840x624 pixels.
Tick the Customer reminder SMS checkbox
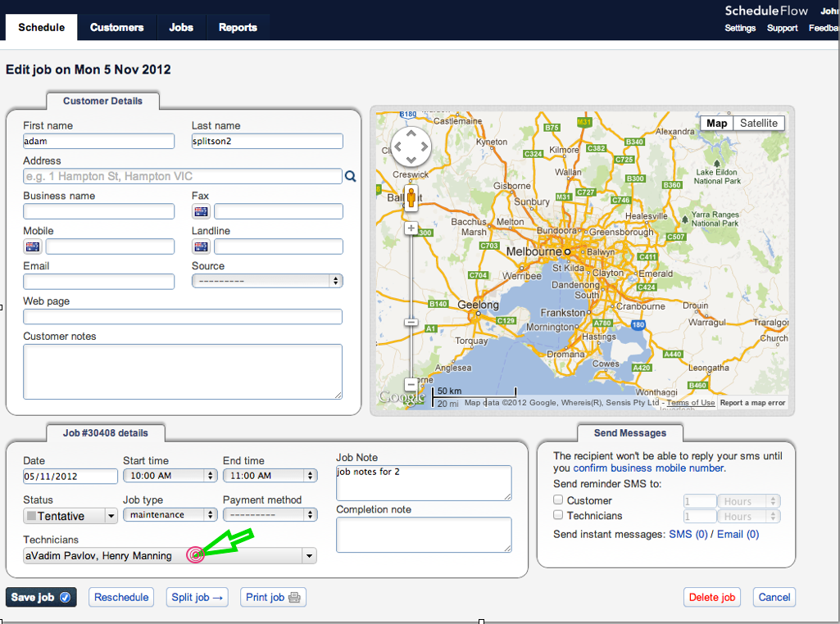[558, 500]
